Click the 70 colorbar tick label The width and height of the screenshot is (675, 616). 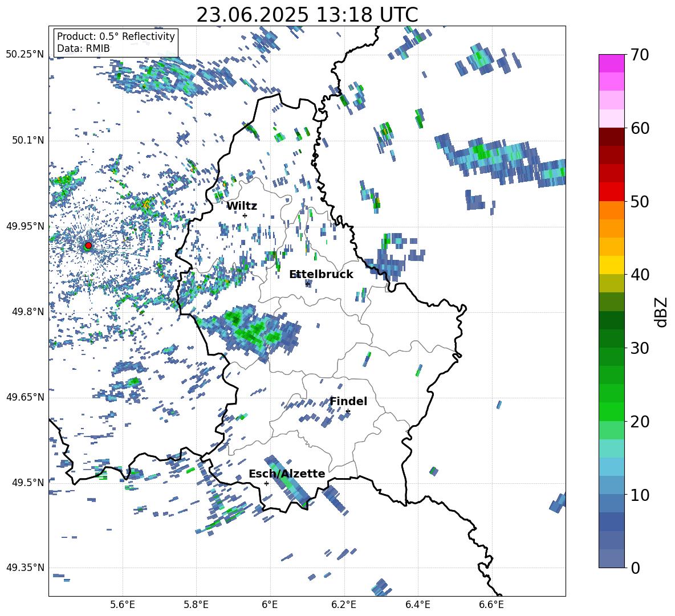coord(640,55)
